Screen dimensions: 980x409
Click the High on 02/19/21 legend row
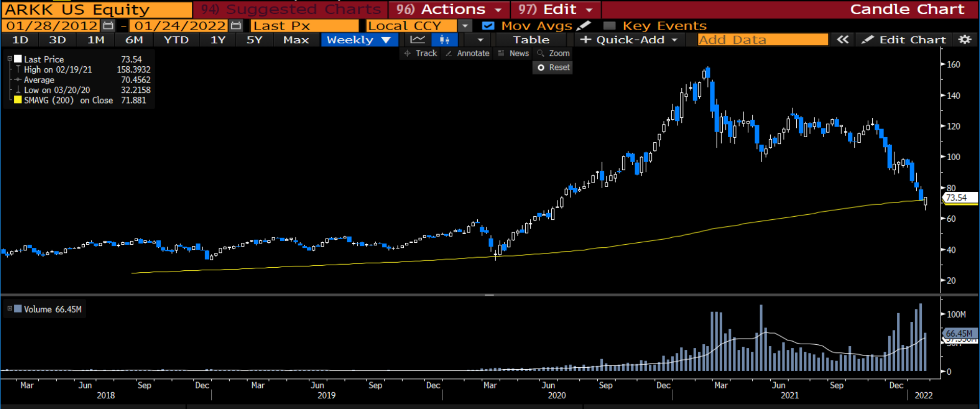[x=83, y=69]
